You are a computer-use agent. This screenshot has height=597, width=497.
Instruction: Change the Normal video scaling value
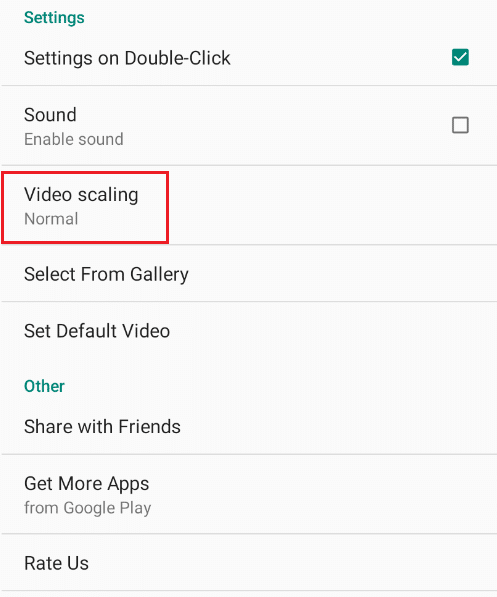51,219
